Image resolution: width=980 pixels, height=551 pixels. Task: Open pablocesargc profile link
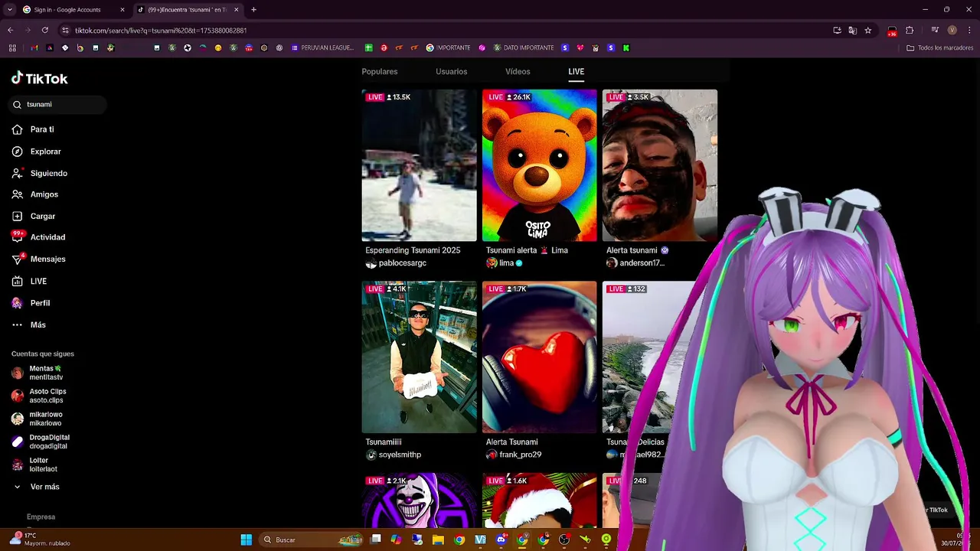point(402,263)
